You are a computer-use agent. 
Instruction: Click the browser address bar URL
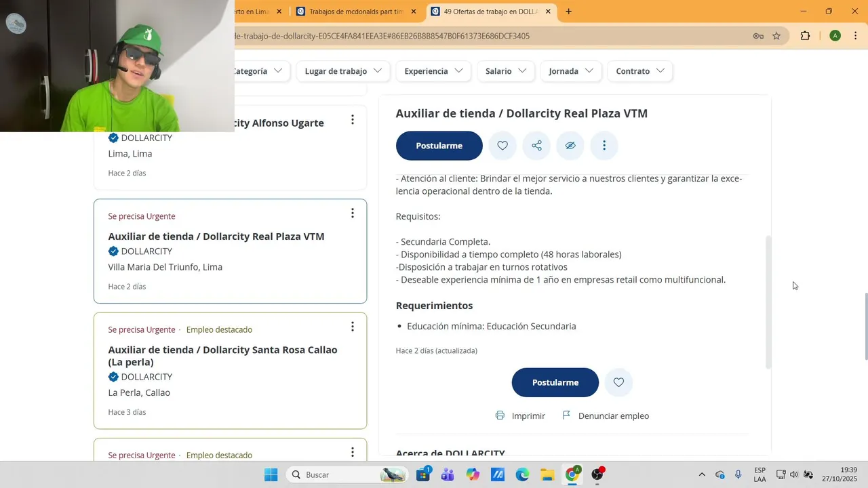pos(380,36)
